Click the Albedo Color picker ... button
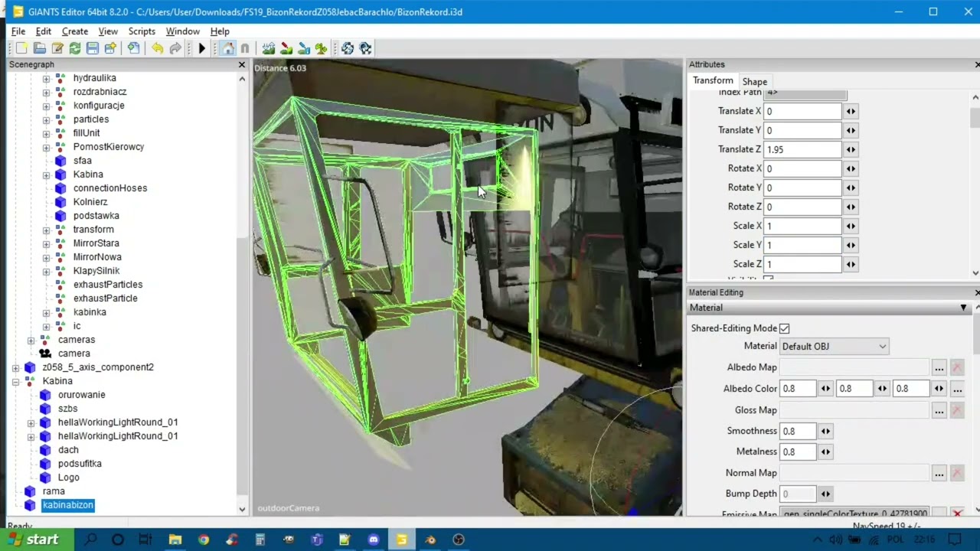The width and height of the screenshot is (980, 551). coord(956,389)
